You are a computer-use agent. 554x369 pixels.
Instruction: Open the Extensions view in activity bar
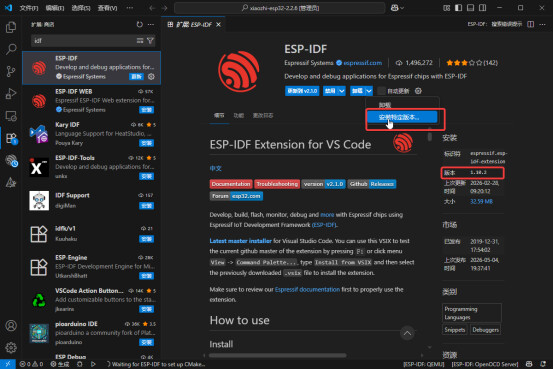tap(11, 138)
